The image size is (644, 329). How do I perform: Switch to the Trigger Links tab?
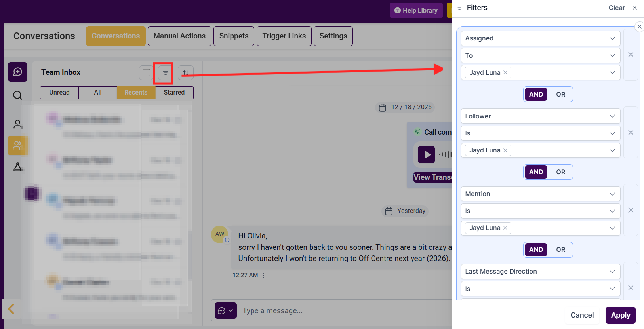(x=284, y=36)
